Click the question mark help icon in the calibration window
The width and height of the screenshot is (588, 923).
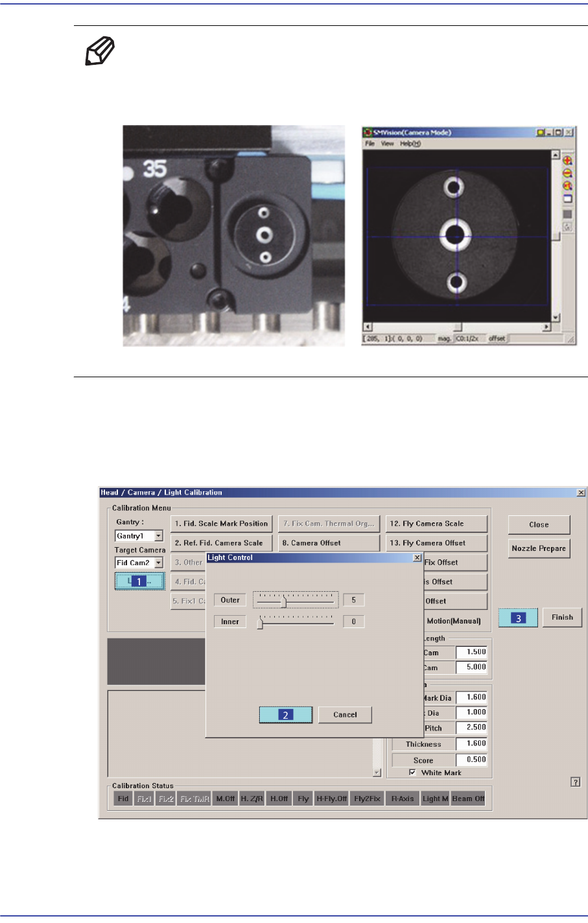coord(575,782)
